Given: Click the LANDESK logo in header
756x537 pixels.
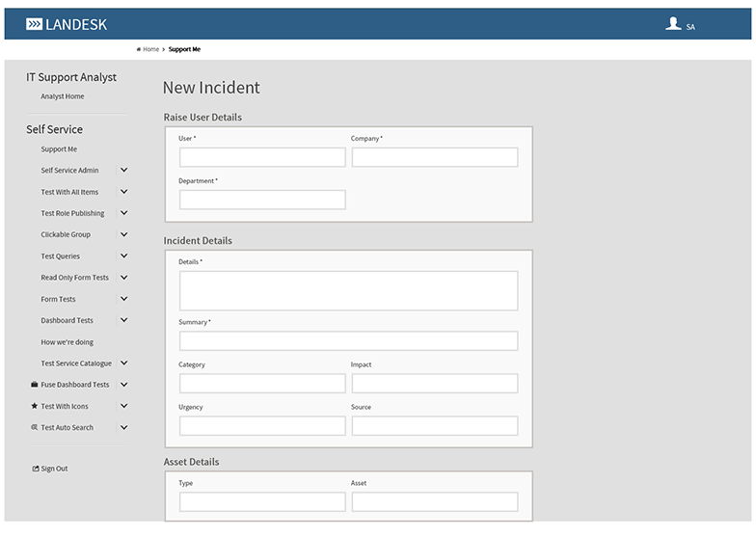Looking at the screenshot, I should coord(66,24).
